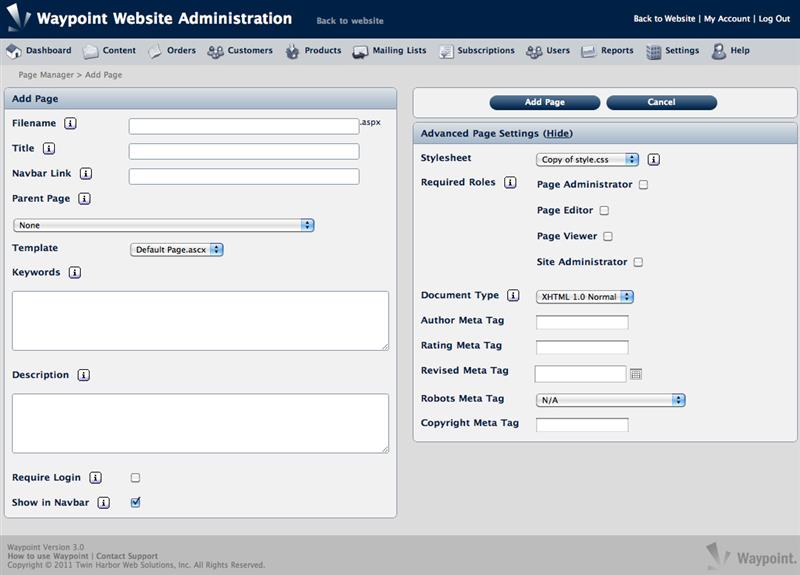
Task: Open How to use Waypoint link
Action: [x=48, y=556]
